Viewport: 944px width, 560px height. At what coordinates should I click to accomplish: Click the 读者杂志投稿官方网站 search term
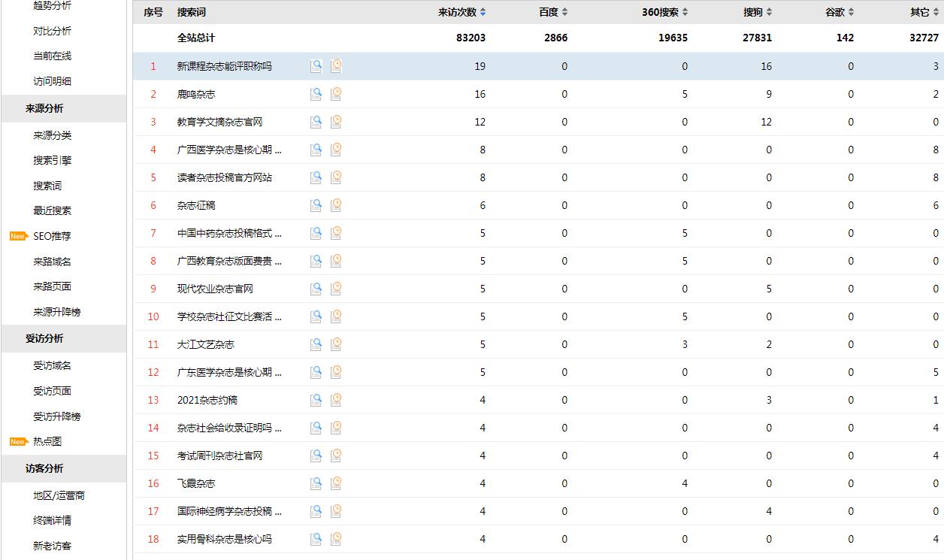(x=225, y=177)
